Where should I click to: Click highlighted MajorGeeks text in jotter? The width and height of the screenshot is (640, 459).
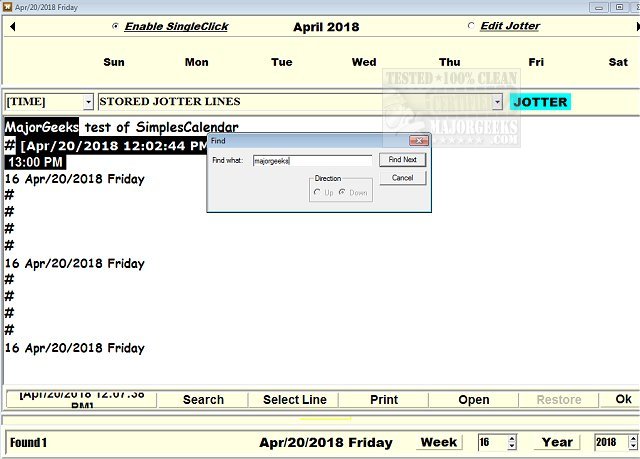click(x=42, y=127)
